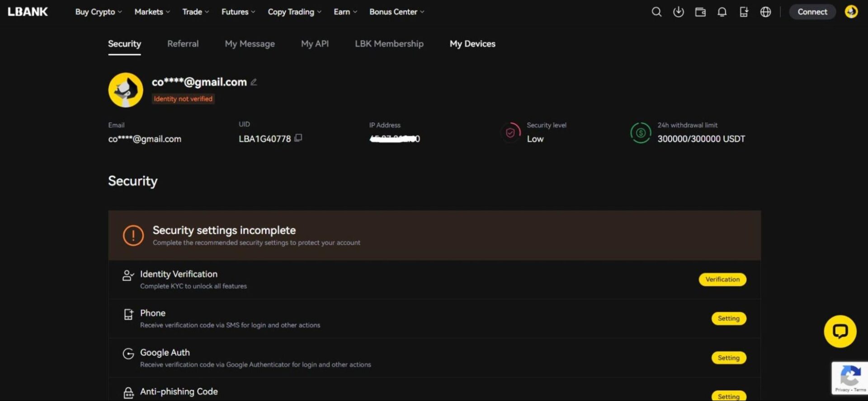Copy the UID LBA1G40778
This screenshot has height=401, width=868.
(x=298, y=138)
